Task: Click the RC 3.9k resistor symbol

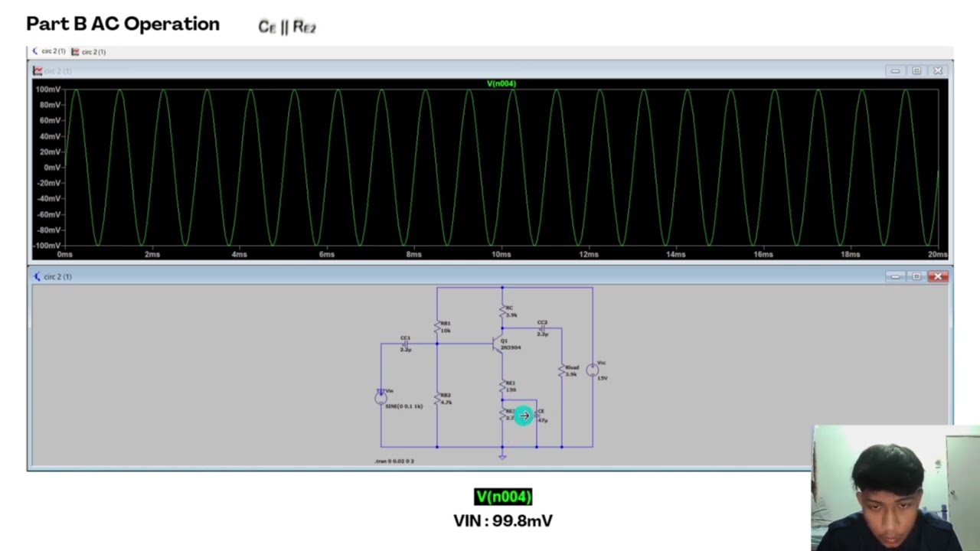Action: pyautogui.click(x=503, y=311)
